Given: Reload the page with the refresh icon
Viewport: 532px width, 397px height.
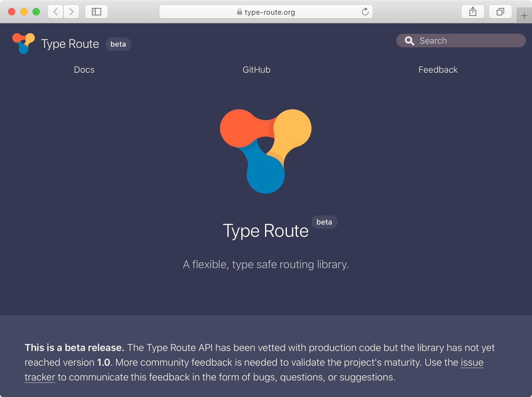Looking at the screenshot, I should [365, 12].
